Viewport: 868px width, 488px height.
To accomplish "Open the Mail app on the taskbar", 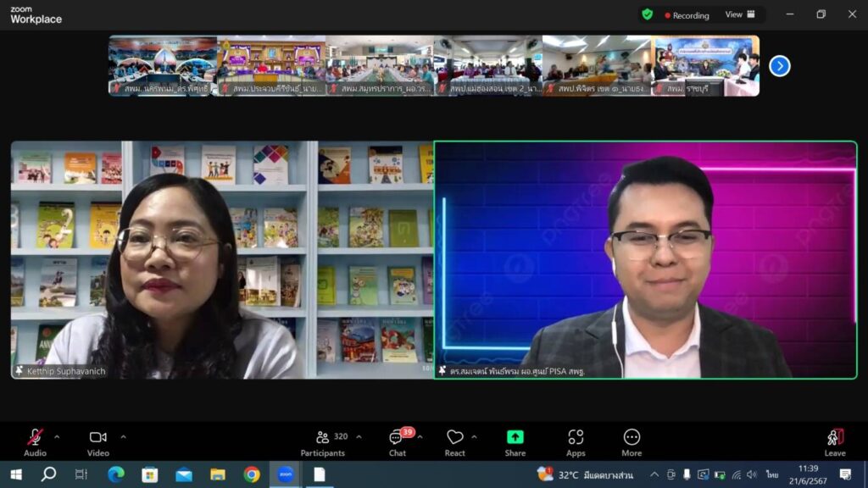I will (x=184, y=474).
